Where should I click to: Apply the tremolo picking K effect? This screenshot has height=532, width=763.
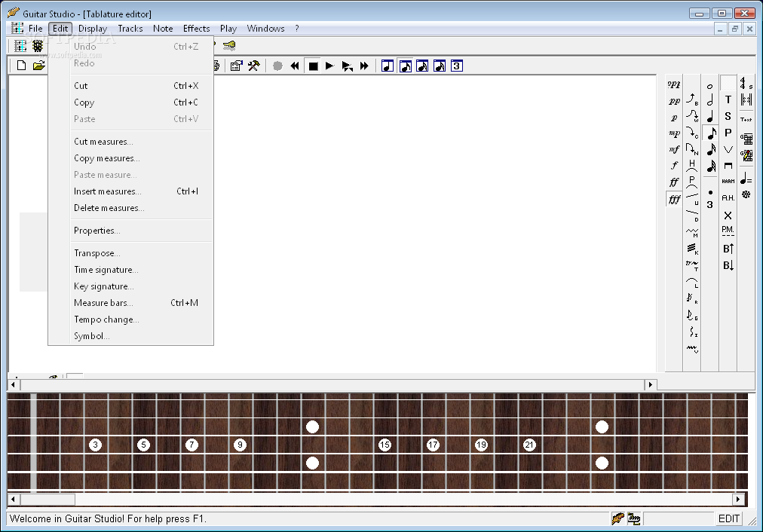tap(692, 249)
